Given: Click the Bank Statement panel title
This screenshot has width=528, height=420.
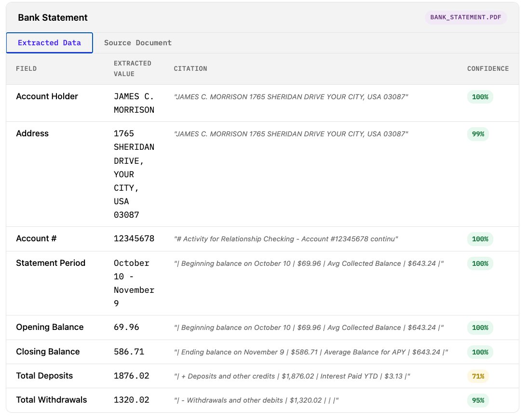Looking at the screenshot, I should point(53,18).
